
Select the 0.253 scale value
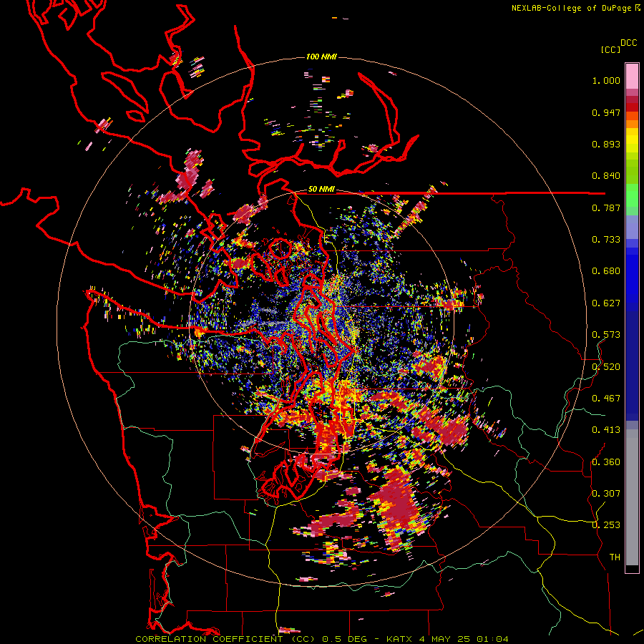pyautogui.click(x=606, y=525)
